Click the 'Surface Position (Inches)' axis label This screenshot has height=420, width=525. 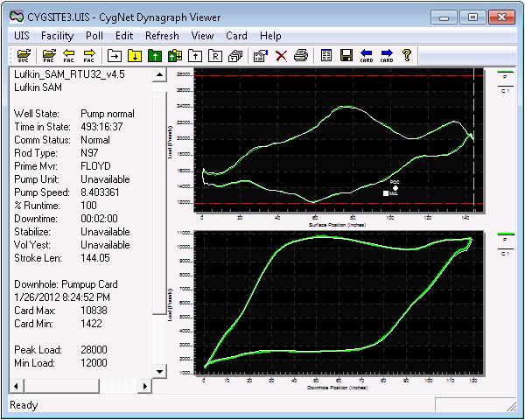[337, 225]
